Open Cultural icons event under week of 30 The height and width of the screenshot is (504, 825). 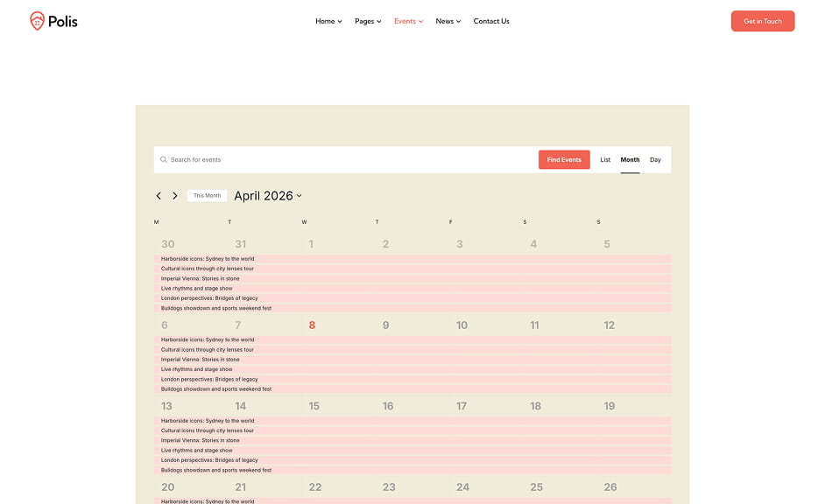point(412,269)
